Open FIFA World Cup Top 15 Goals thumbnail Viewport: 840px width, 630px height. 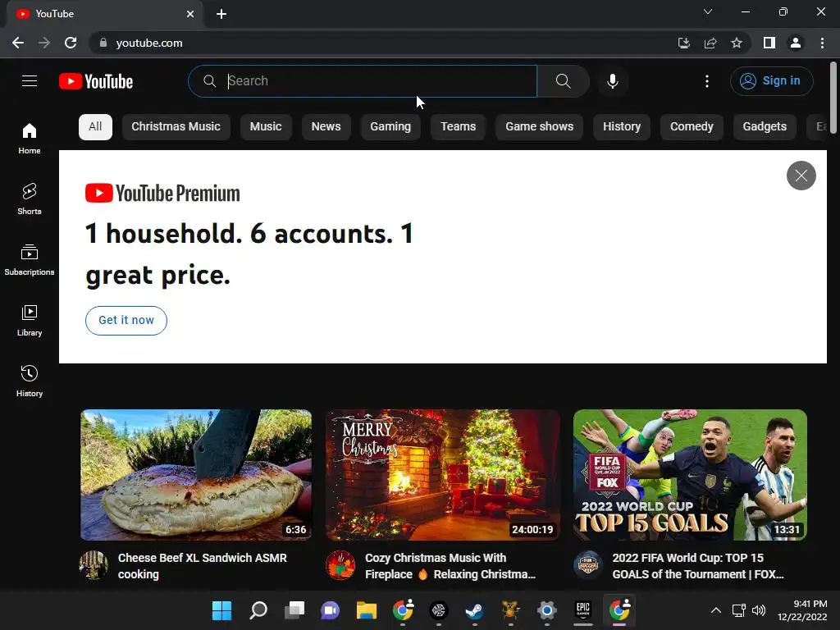click(690, 475)
